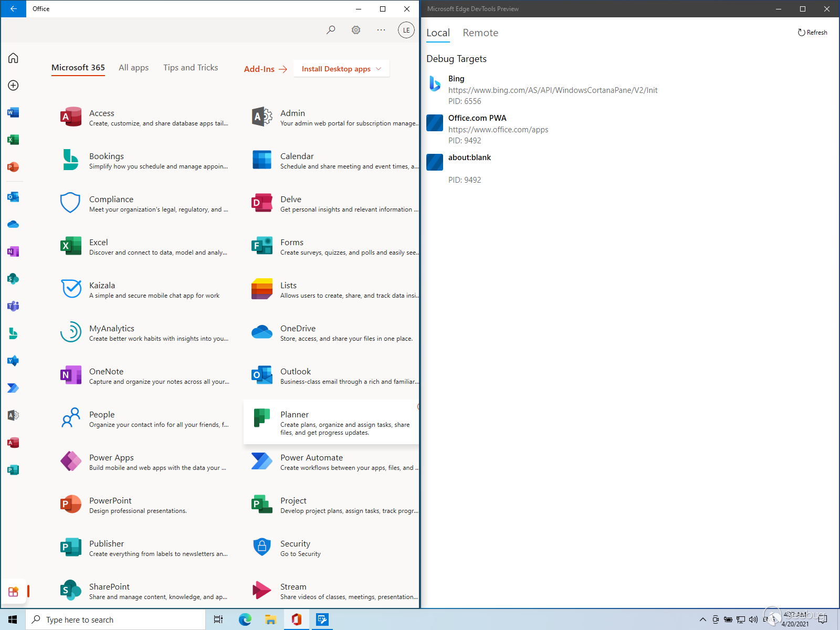Select the Tips and Tricks tab
This screenshot has height=630, width=840.
pos(191,68)
